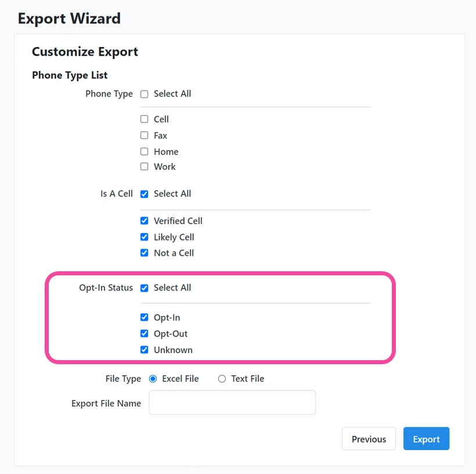
Task: Toggle Select All for Opt-In Status
Action: (144, 288)
